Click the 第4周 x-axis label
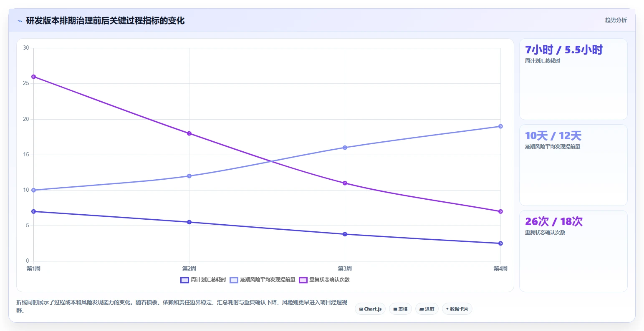Screen dimensions: 644x331 point(500,268)
